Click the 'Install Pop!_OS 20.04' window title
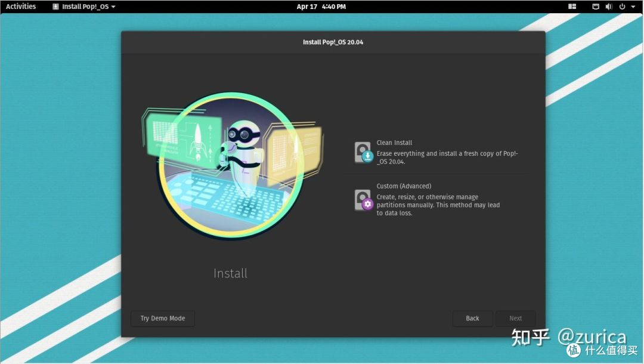Viewport: 644px width, 364px height. click(333, 42)
